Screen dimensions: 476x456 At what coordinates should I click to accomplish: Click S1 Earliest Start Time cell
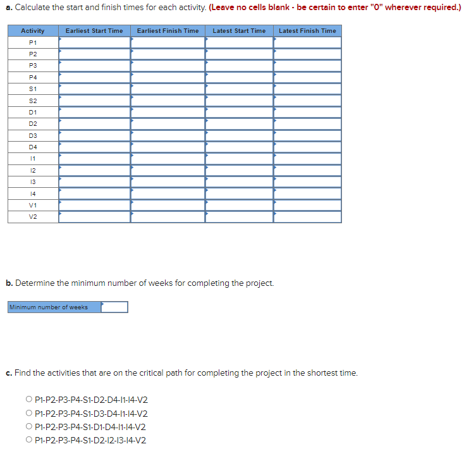click(94, 89)
